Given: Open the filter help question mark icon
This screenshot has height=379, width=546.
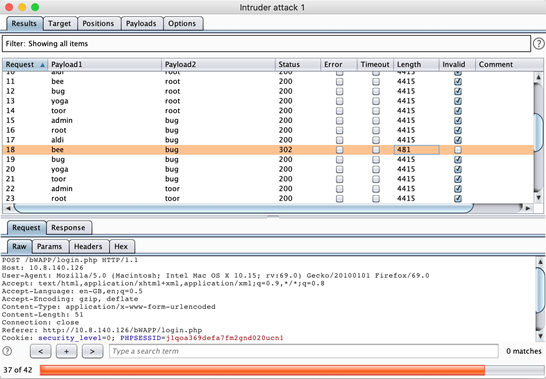Looking at the screenshot, I should (539, 44).
